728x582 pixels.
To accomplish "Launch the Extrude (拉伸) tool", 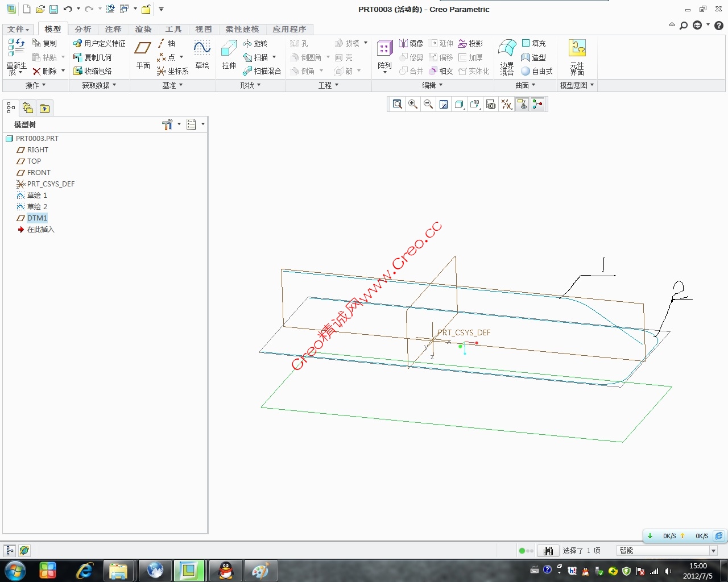I will click(229, 55).
